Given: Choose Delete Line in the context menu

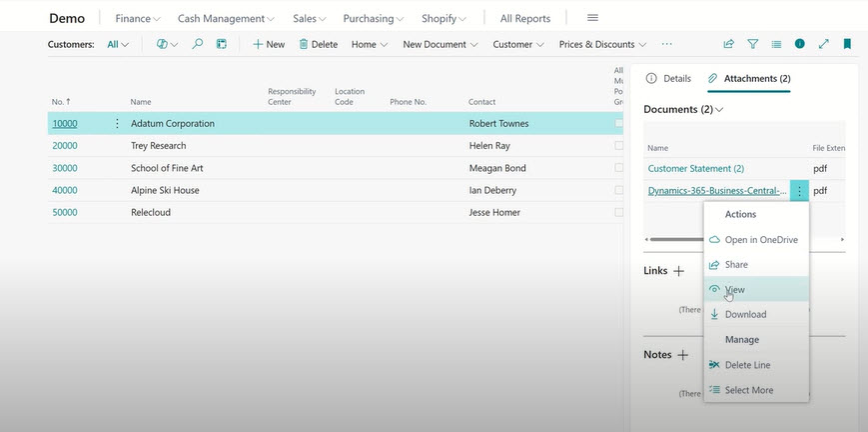Looking at the screenshot, I should 756,365.
